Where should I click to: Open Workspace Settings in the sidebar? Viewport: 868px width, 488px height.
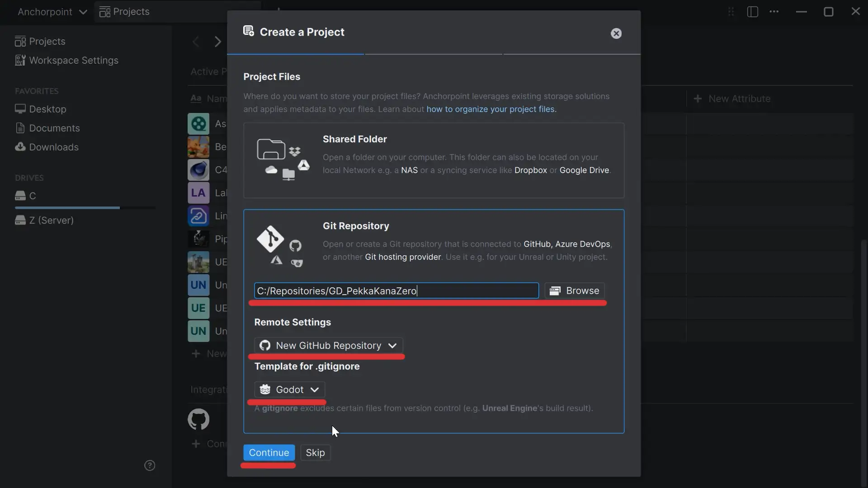66,60
